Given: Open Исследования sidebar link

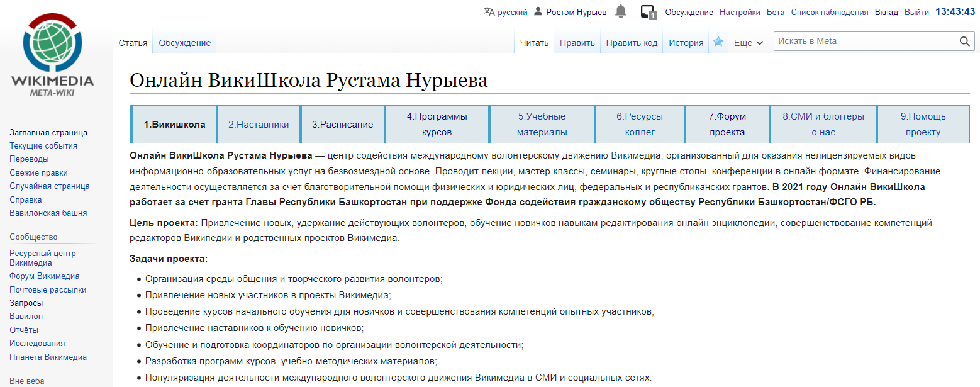Looking at the screenshot, I should point(37,343).
